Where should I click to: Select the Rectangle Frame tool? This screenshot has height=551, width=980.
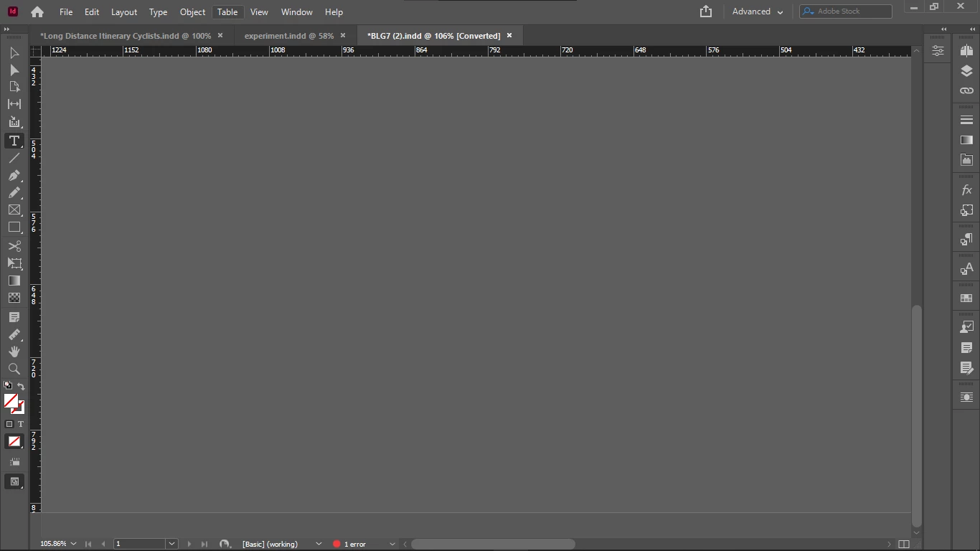click(14, 209)
